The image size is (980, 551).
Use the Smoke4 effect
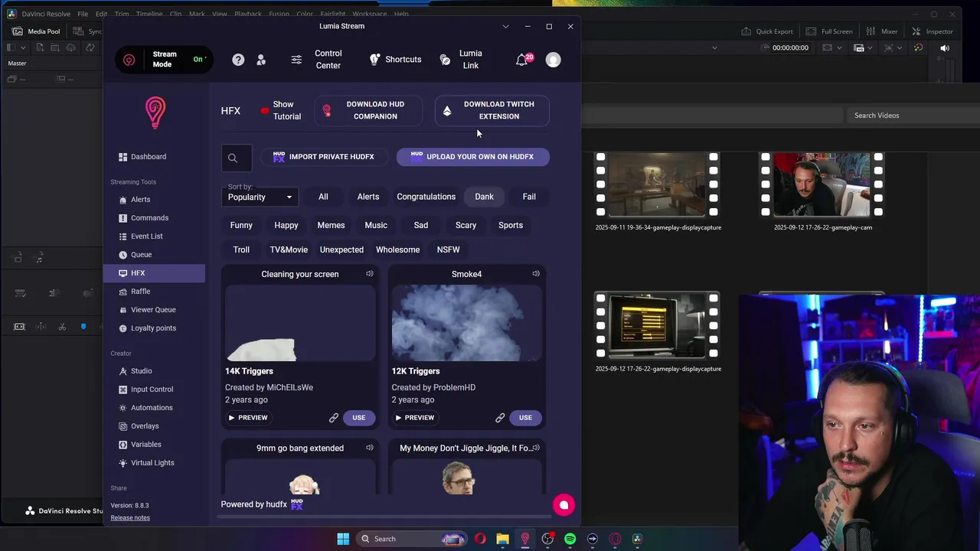tap(525, 418)
